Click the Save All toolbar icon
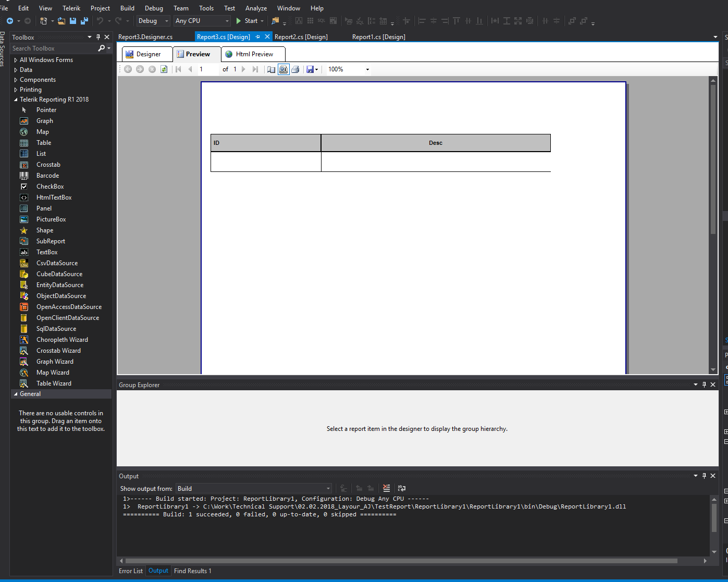 click(x=84, y=21)
